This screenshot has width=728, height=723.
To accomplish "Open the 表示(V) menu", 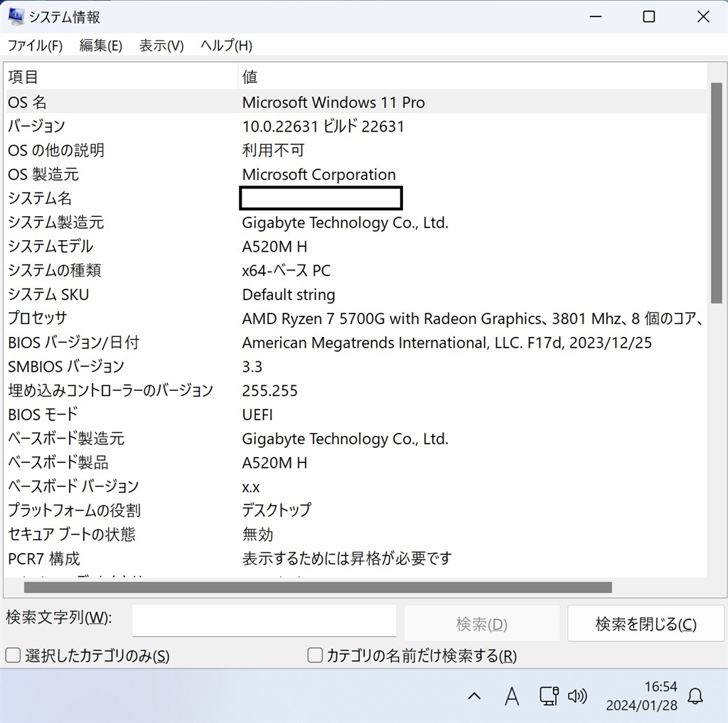I will coord(161,45).
